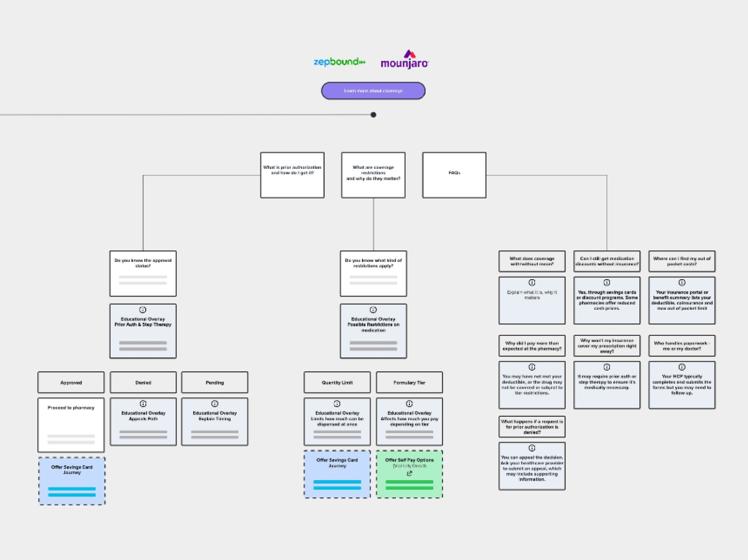This screenshot has width=748, height=560.
Task: Click external link icon in Self Pay Options
Action: [409, 473]
